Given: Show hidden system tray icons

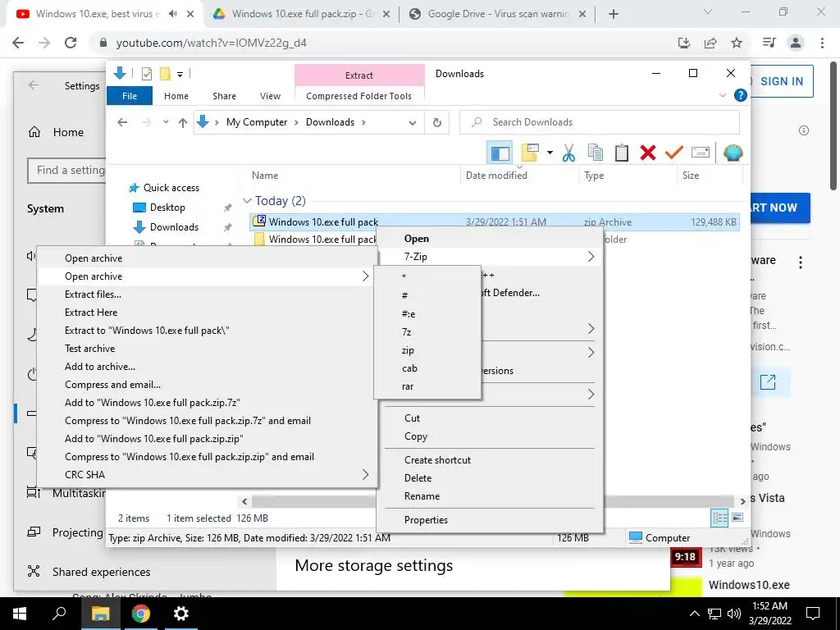Looking at the screenshot, I should [694, 614].
